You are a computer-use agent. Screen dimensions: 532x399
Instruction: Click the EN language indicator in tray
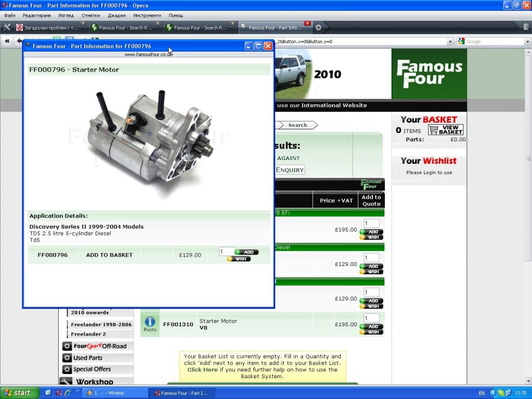click(x=482, y=393)
